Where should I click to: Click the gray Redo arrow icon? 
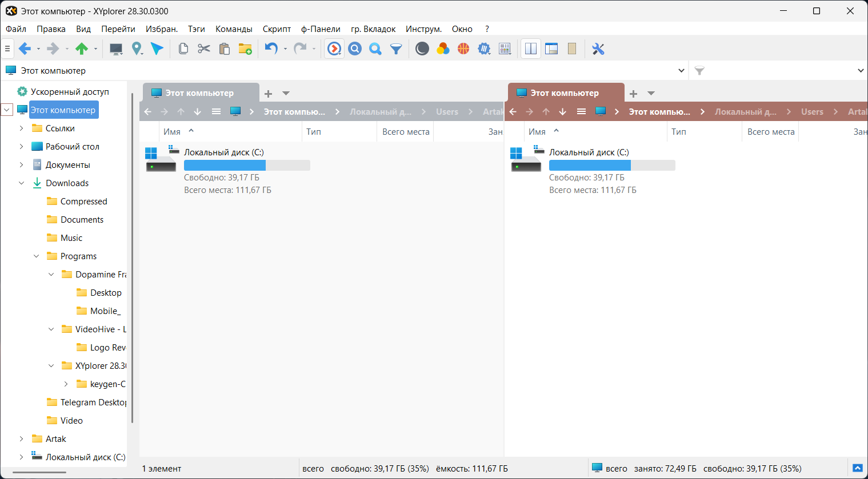click(300, 49)
